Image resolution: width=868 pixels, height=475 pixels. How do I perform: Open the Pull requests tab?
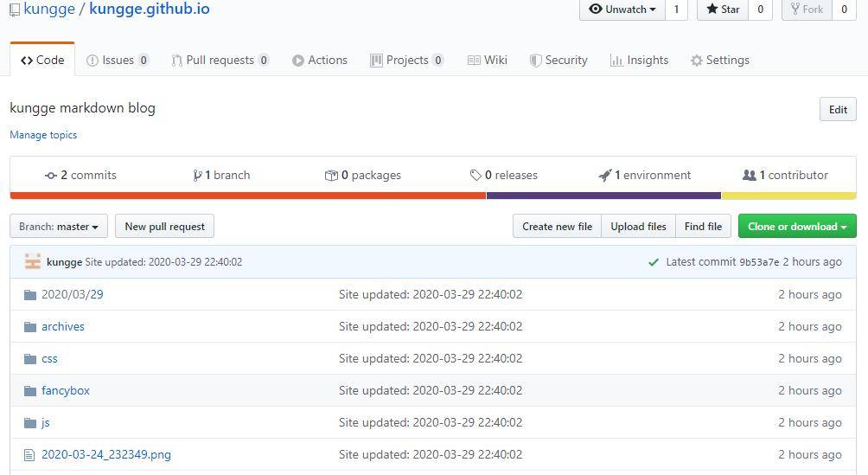point(220,60)
